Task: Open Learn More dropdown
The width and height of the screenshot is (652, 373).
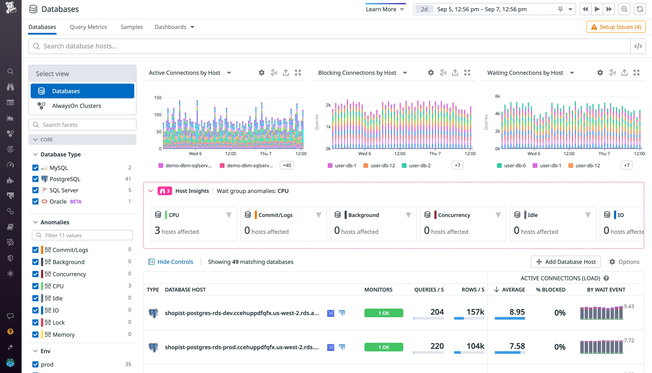Action: pyautogui.click(x=385, y=9)
